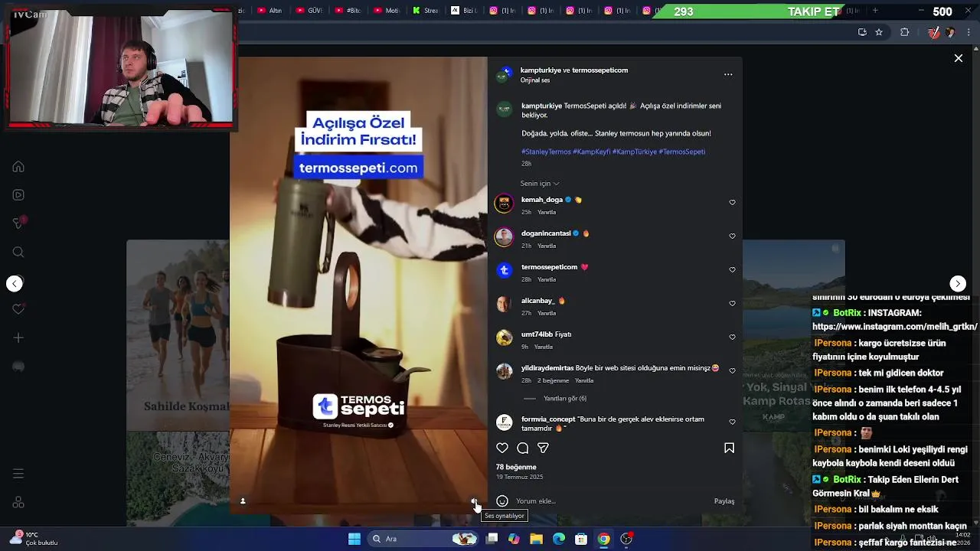Open the weather widget showing 10°C
This screenshot has width=980, height=551.
click(34, 538)
